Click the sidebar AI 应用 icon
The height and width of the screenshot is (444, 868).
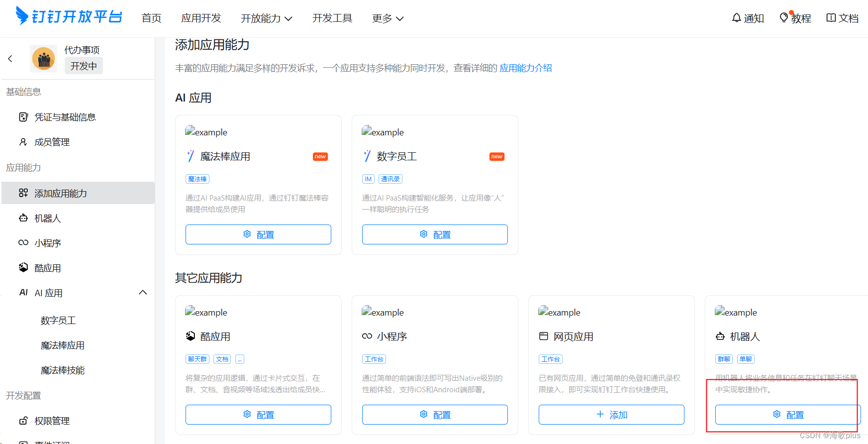coord(23,292)
